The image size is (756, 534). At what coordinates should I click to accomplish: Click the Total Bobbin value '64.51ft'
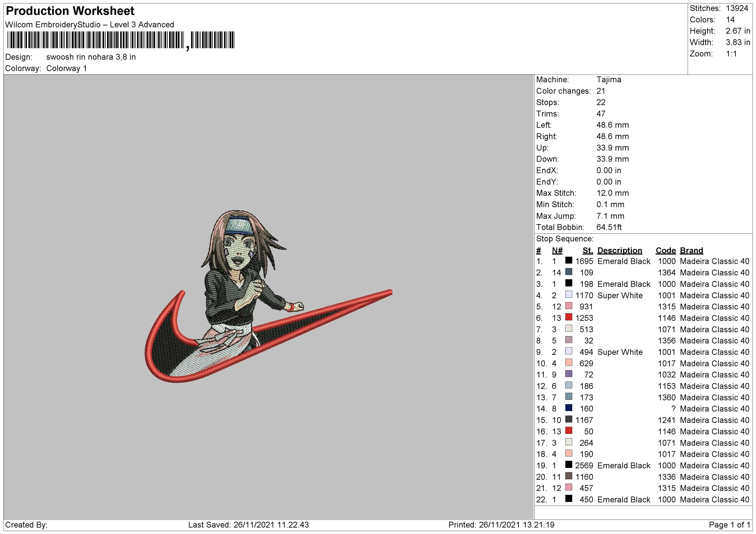coord(609,227)
